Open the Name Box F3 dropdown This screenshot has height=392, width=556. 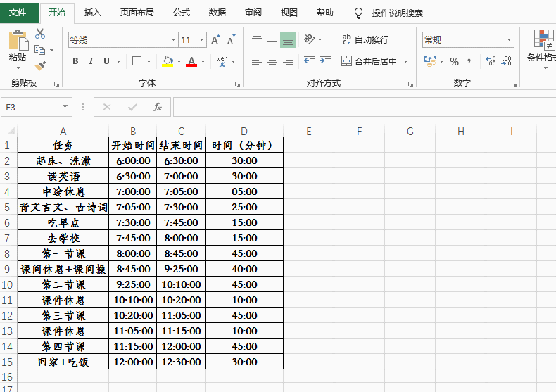65,107
